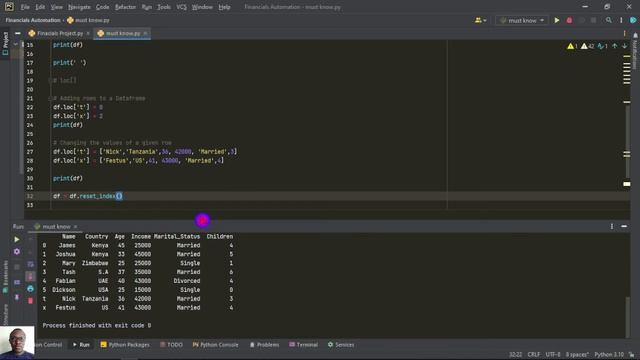Screen dimensions: 640x360
Task: Open the Services tool window
Action: point(341,345)
